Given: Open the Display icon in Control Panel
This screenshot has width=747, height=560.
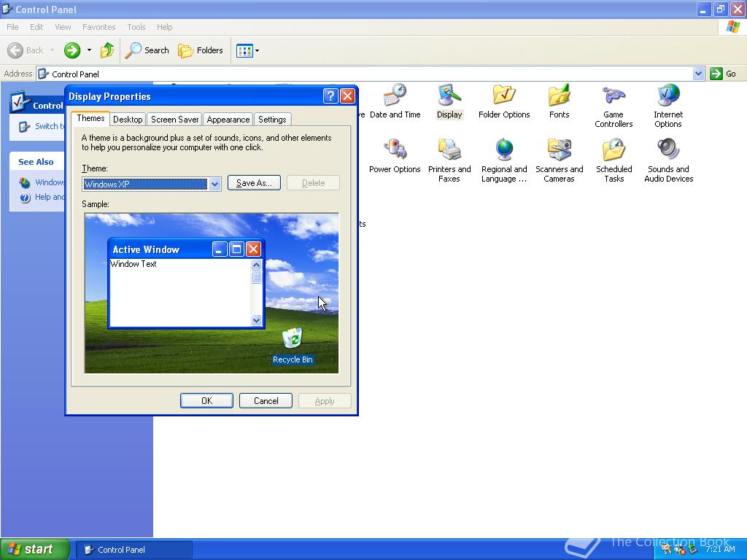Looking at the screenshot, I should (x=449, y=101).
